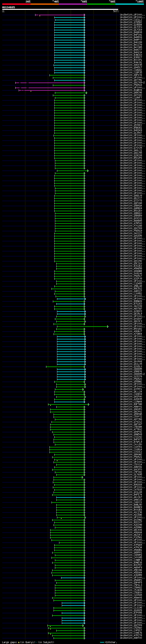Select hit UniRef100_Q2UDL0

[x=131, y=366]
